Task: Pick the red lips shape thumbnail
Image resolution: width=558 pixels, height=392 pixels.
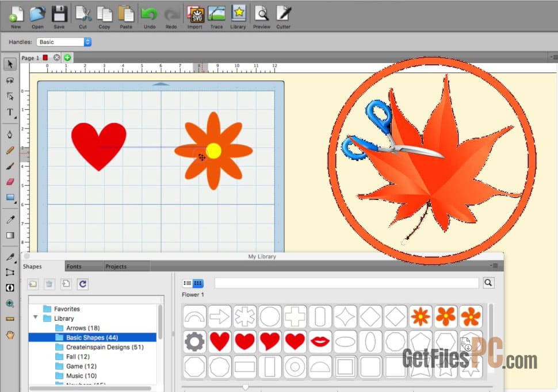Action: coord(320,341)
